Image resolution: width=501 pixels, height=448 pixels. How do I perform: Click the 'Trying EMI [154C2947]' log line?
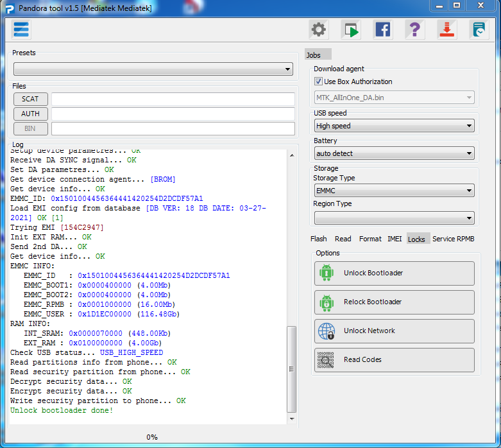click(57, 227)
